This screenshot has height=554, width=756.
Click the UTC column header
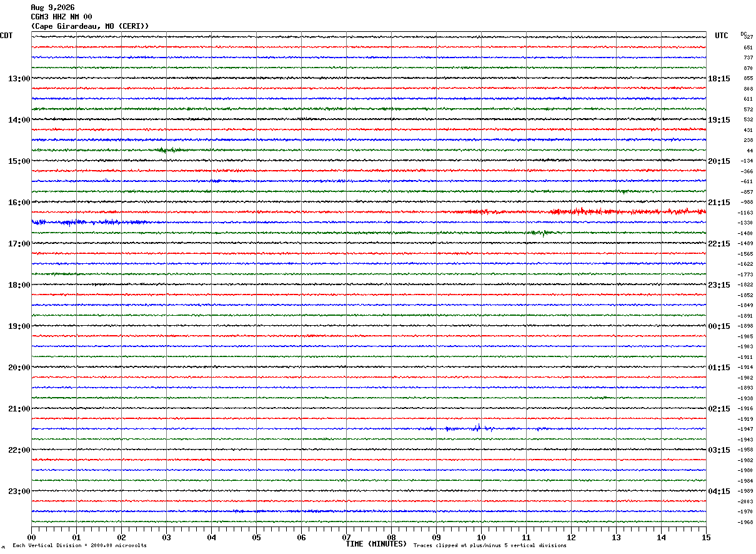point(722,36)
